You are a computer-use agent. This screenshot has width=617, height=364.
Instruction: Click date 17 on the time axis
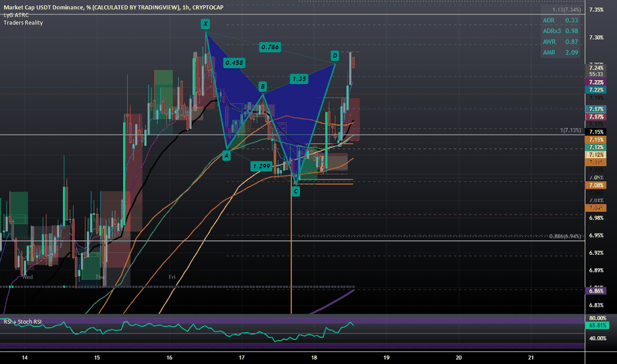coord(242,357)
